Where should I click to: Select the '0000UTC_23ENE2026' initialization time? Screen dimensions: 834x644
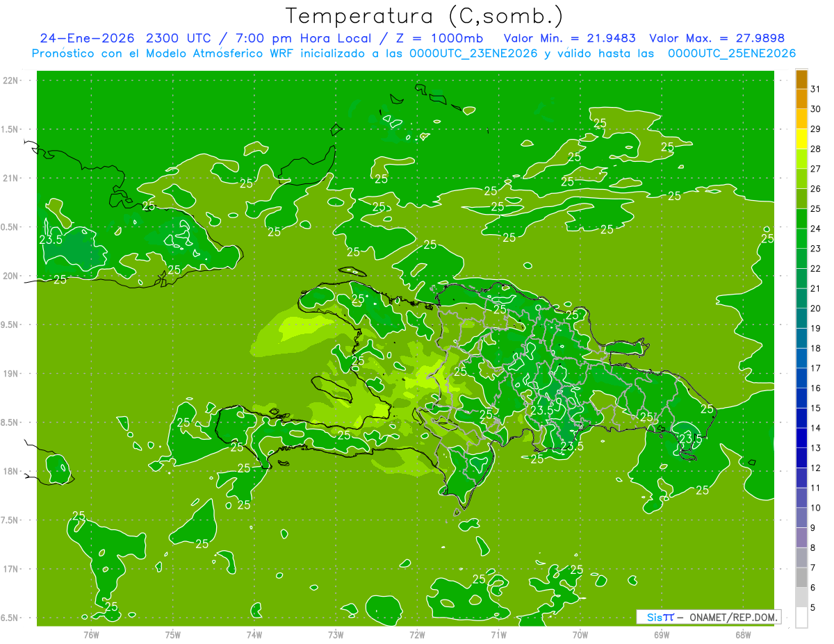[474, 53]
